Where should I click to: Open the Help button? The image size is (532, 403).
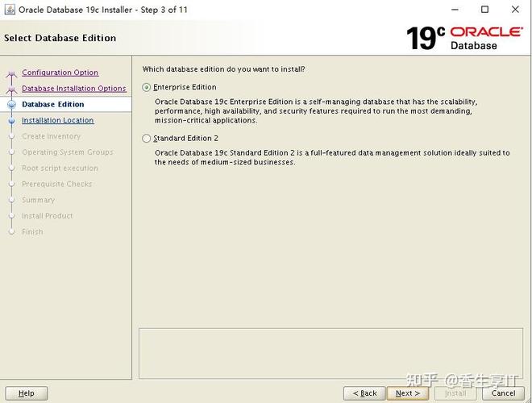[27, 393]
